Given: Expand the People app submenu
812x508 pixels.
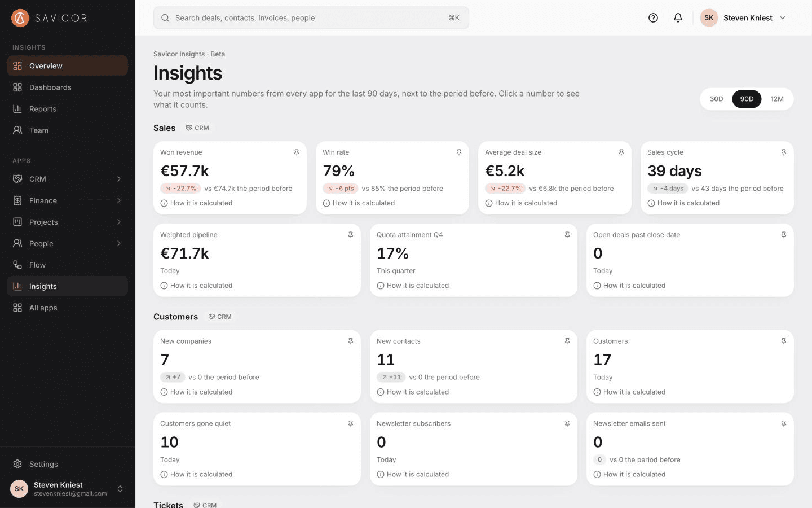Looking at the screenshot, I should pos(119,243).
